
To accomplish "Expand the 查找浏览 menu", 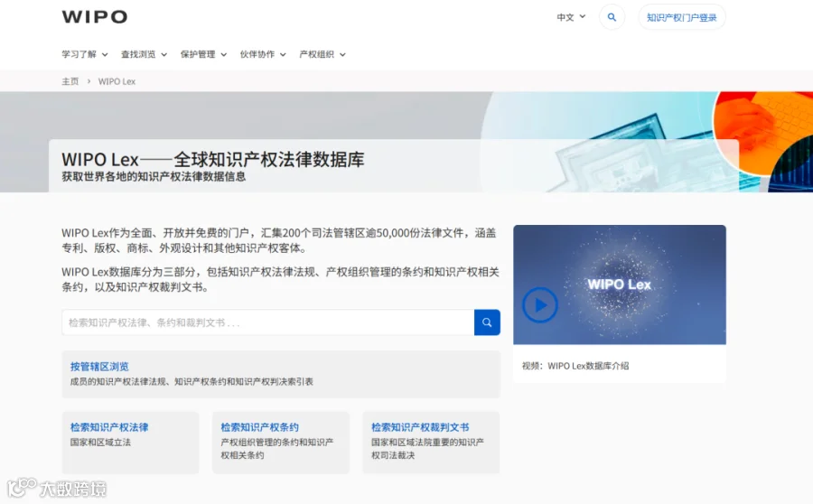I will coord(145,54).
